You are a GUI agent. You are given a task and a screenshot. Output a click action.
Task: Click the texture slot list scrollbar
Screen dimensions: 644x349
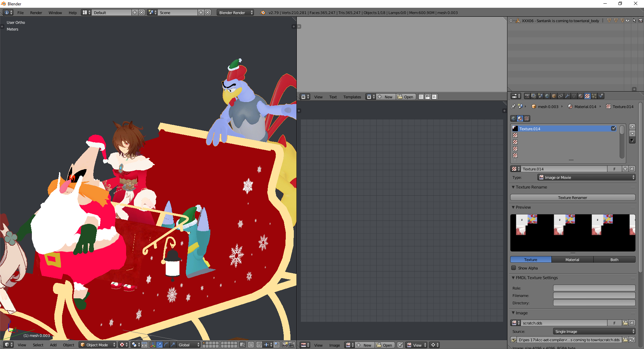pos(622,142)
